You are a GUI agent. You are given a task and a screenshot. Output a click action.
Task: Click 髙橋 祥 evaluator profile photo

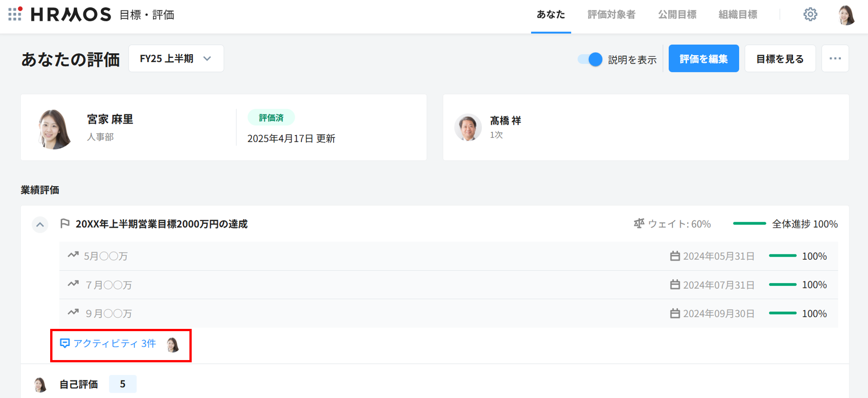pyautogui.click(x=468, y=127)
